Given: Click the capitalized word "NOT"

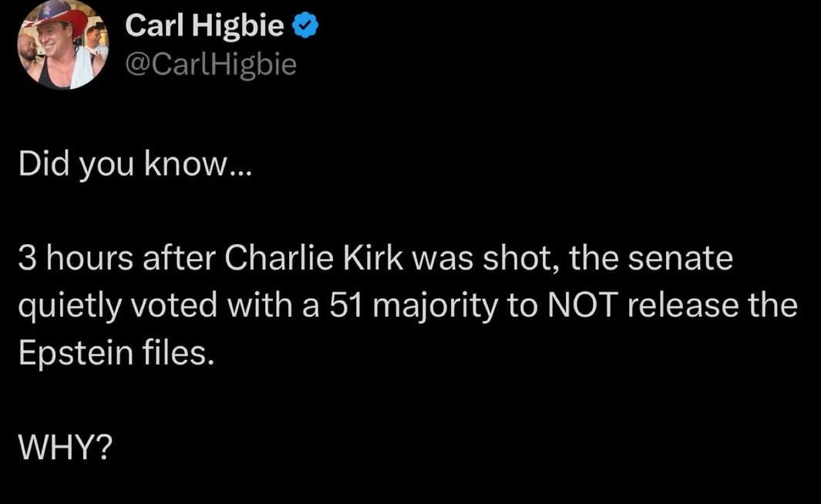Looking at the screenshot, I should click(582, 306).
